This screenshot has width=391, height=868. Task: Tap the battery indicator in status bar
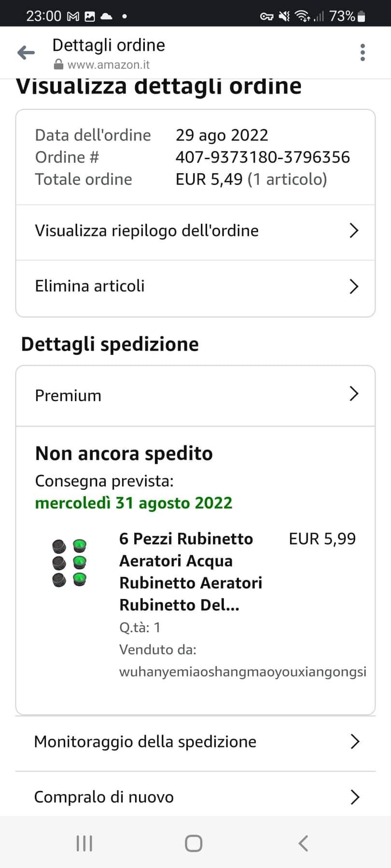(x=362, y=17)
